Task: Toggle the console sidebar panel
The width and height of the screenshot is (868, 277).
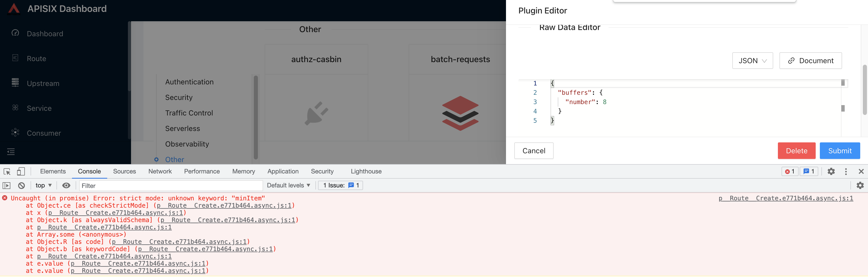Action: [6, 185]
